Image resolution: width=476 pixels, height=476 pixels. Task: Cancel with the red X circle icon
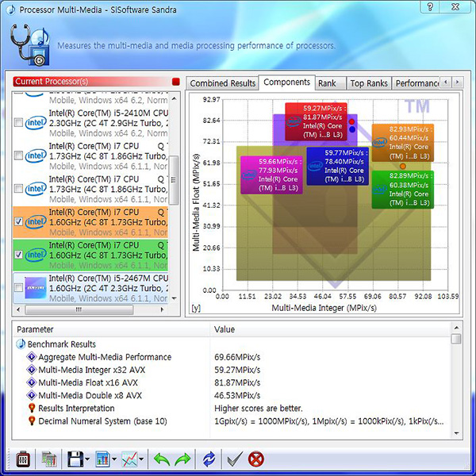click(x=256, y=459)
